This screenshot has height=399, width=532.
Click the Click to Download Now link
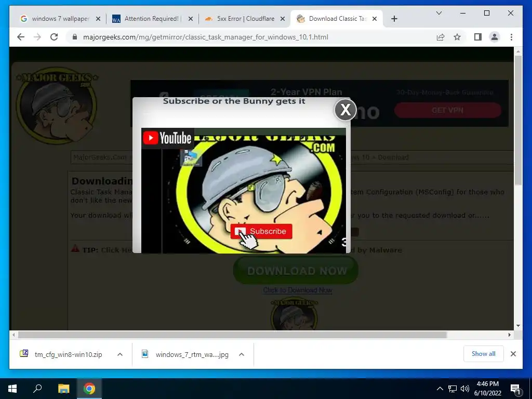(x=298, y=290)
